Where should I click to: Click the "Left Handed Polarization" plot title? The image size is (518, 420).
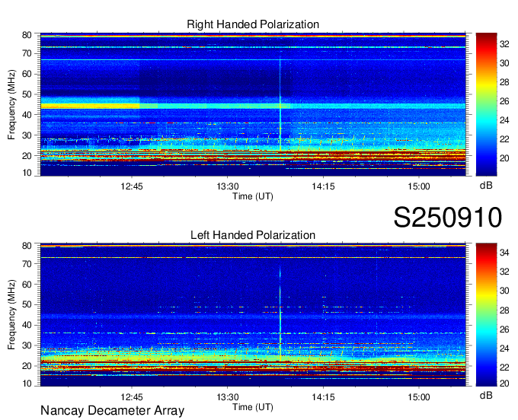coord(253,235)
